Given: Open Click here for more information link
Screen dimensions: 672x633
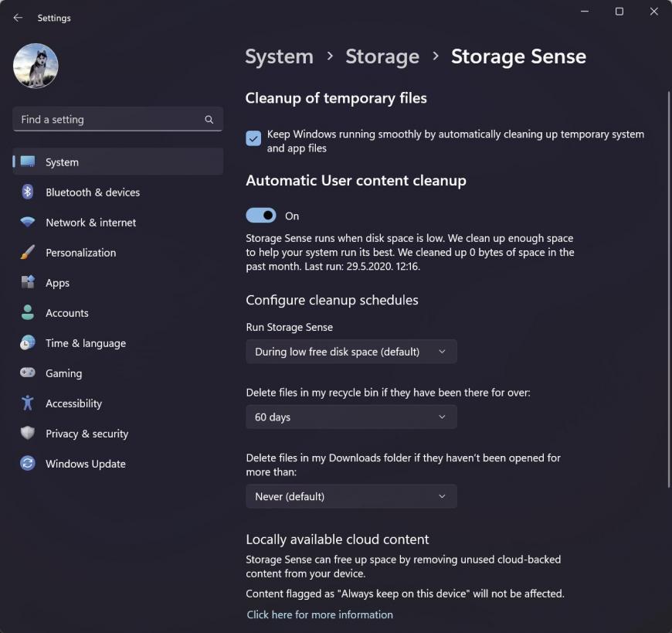Looking at the screenshot, I should click(320, 614).
